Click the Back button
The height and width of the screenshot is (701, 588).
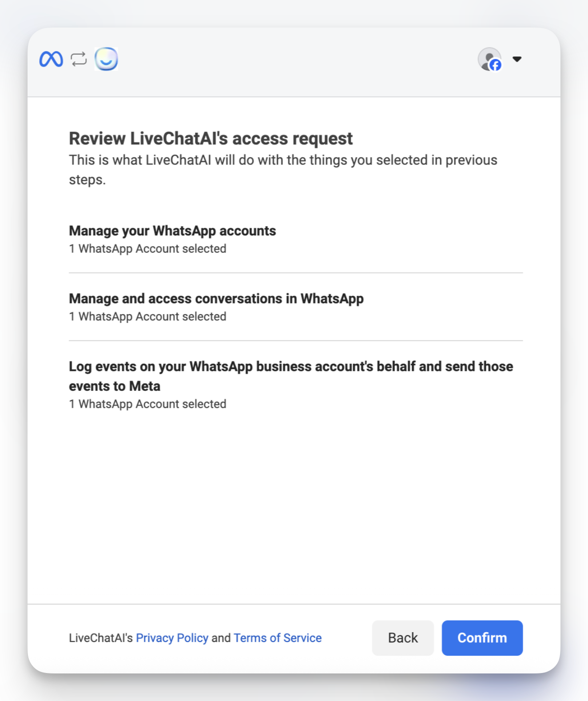point(402,638)
